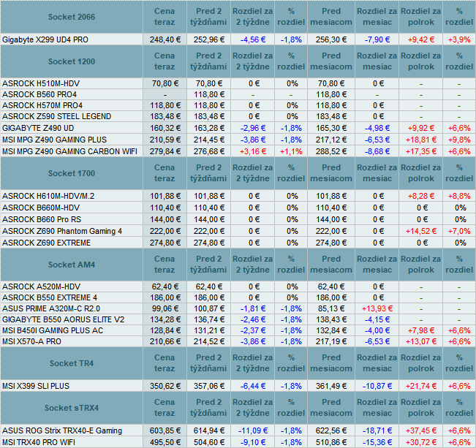Click the Socket AM4 section header
This screenshot has width=476, height=448.
coord(72,265)
